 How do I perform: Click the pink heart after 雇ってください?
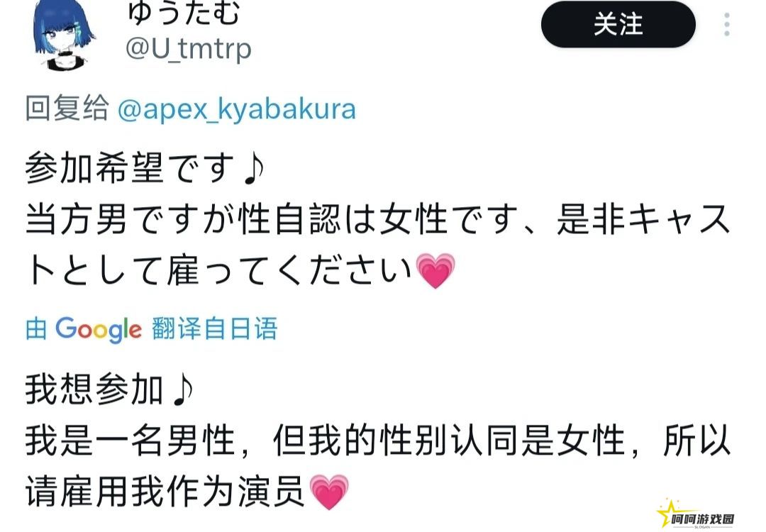coord(435,271)
